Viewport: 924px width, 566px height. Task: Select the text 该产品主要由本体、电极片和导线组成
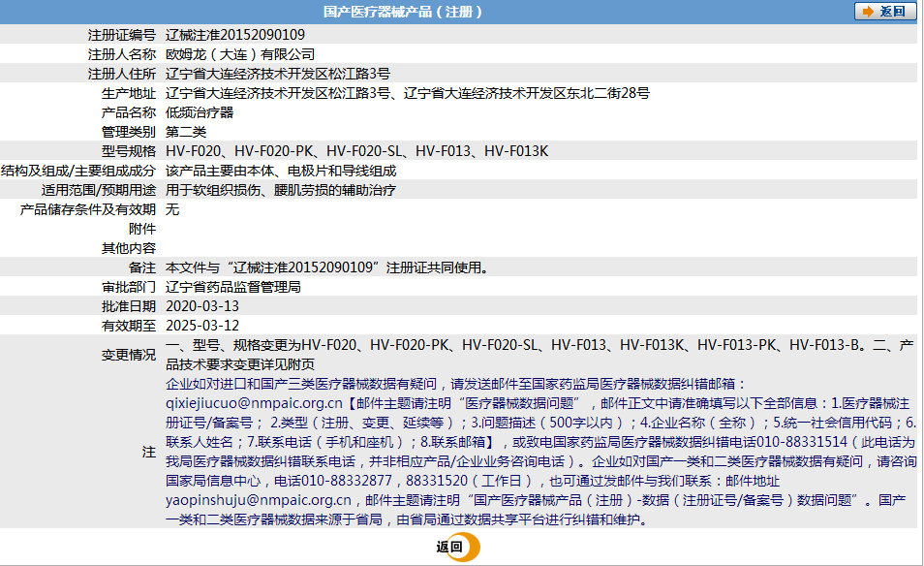click(281, 171)
